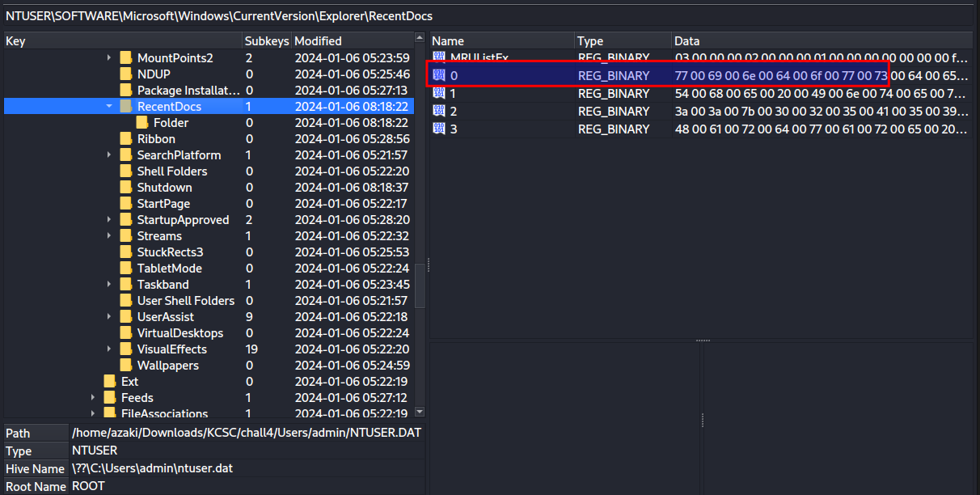The image size is (980, 495).
Task: Sort values by Type column header
Action: coord(623,40)
